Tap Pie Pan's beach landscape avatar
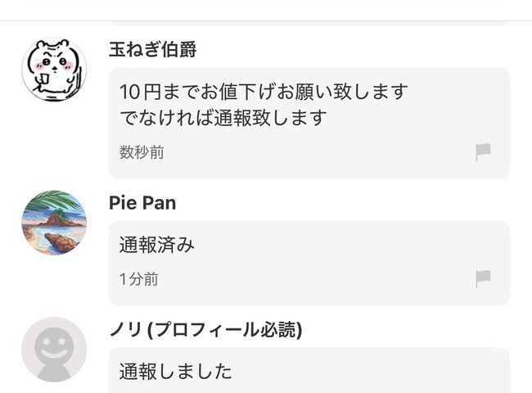Viewport: 532px width, 393px height. click(54, 223)
